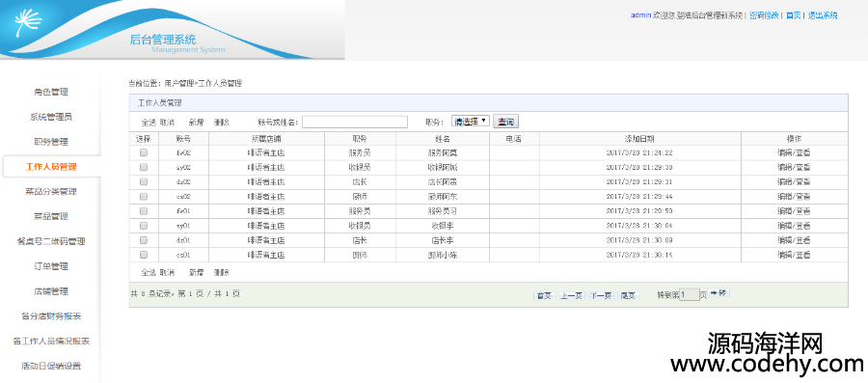Click the 添加日期 column header
868x383 pixels.
click(x=639, y=138)
